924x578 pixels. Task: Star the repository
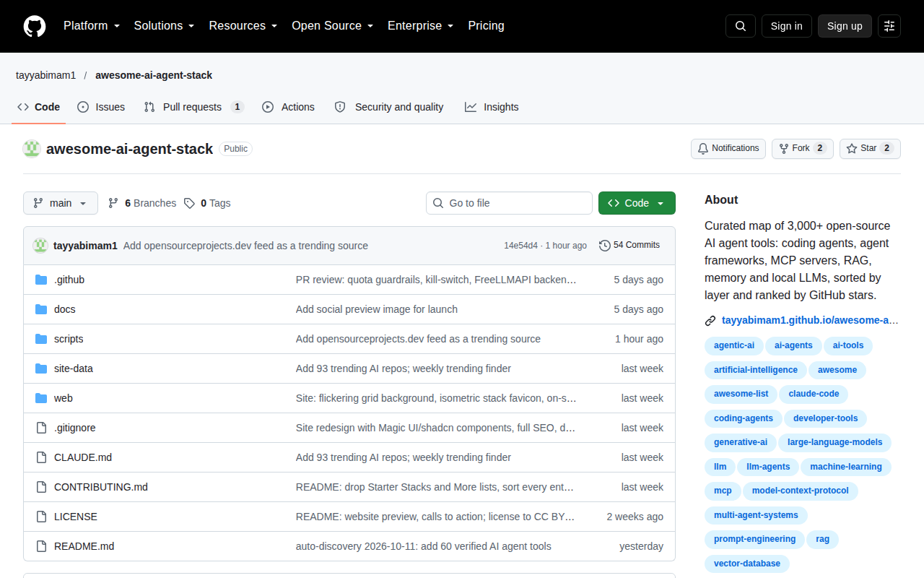(870, 149)
